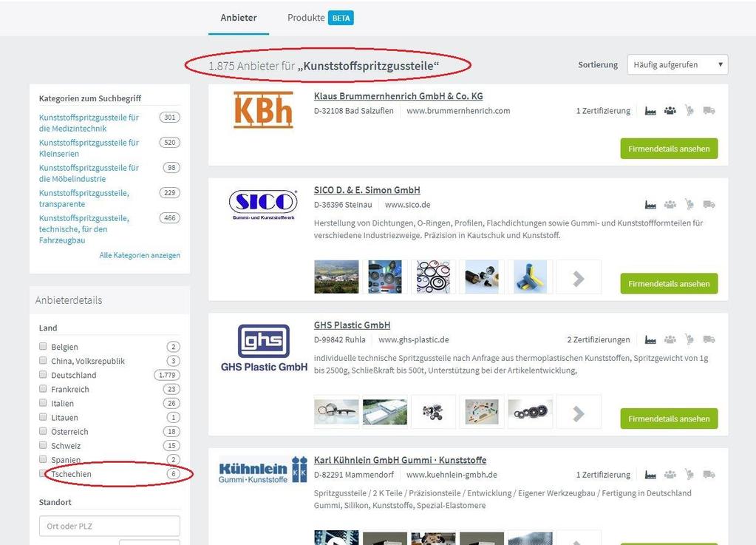Viewport: 756px width, 545px height.
Task: Click the delivery truck icon in SICO row
Action: pyautogui.click(x=709, y=205)
